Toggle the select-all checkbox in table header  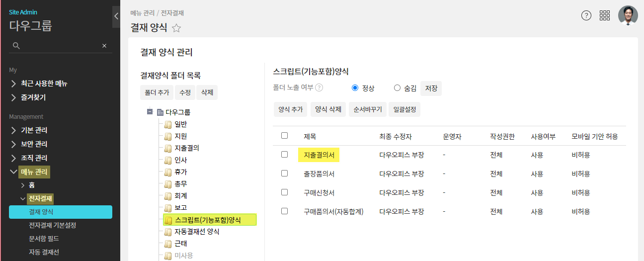(x=284, y=136)
